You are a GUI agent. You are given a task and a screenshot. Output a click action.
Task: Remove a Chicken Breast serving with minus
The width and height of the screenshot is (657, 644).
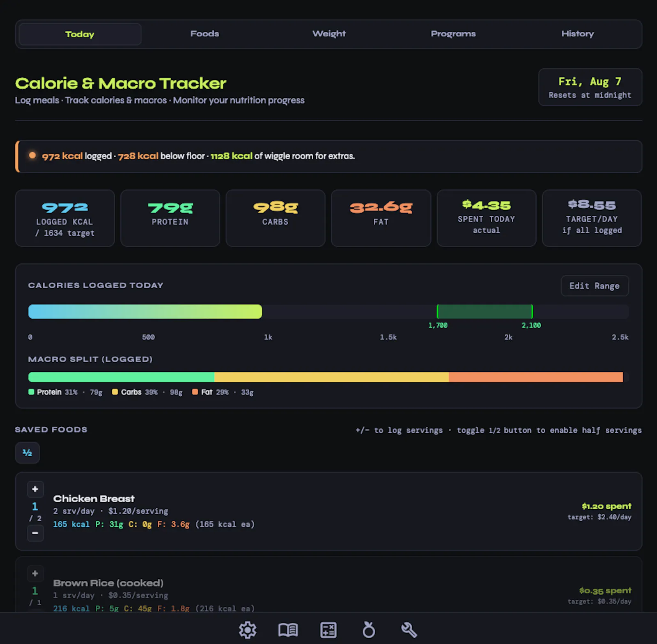pyautogui.click(x=35, y=533)
